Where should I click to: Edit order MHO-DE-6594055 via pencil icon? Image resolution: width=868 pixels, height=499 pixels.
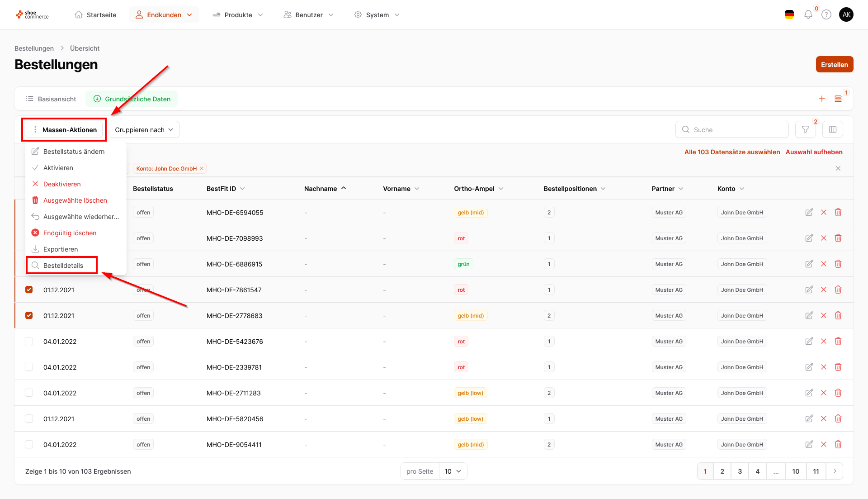point(809,213)
